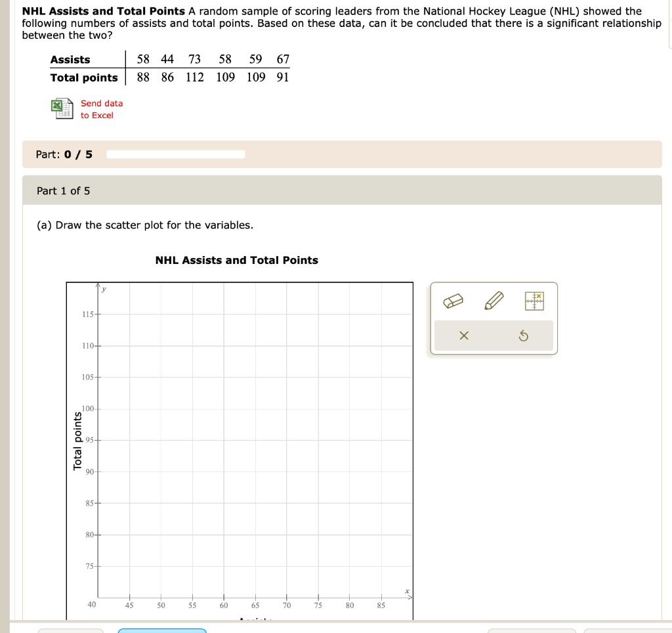Click the 100 label on y-axis
This screenshot has width=672, height=633.
(x=88, y=409)
